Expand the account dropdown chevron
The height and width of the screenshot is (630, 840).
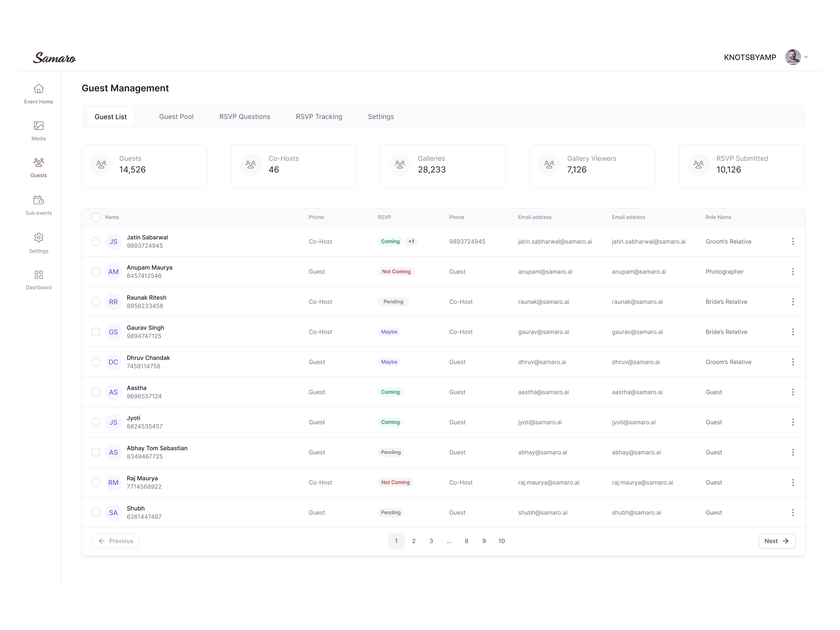(806, 57)
